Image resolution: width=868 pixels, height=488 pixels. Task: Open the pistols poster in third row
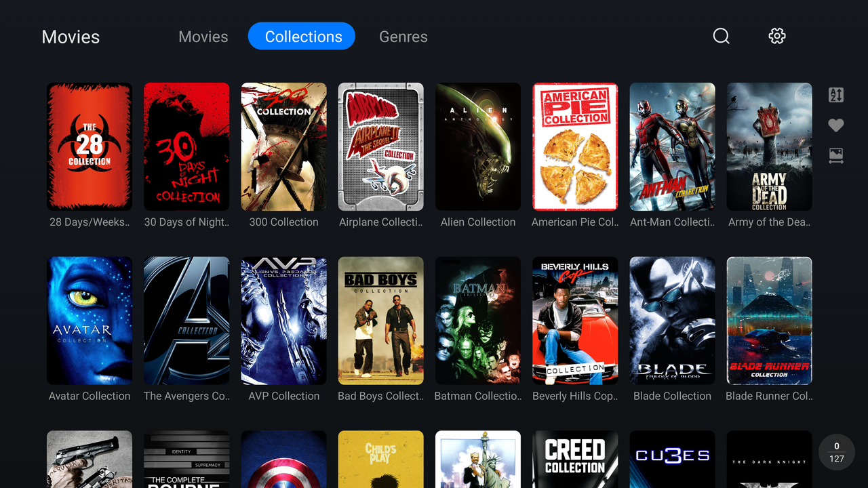[x=90, y=460]
